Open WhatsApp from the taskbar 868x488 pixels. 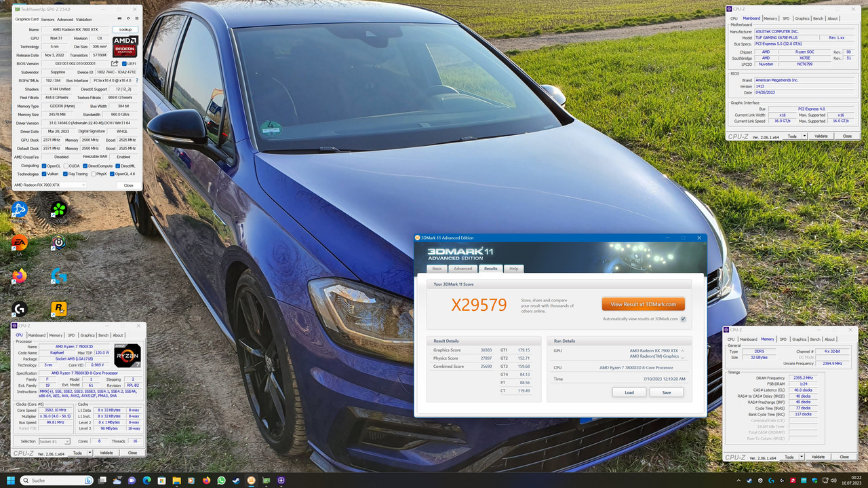[221, 481]
